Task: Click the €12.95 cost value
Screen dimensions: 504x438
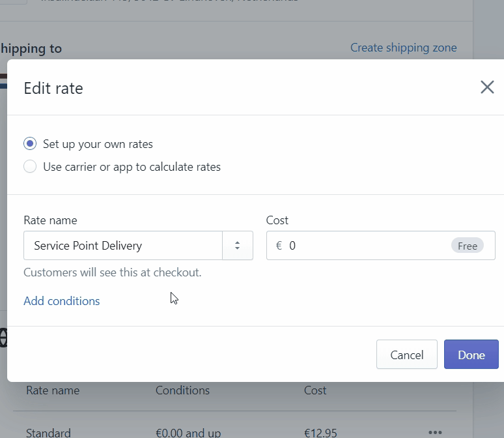Action: pos(320,433)
